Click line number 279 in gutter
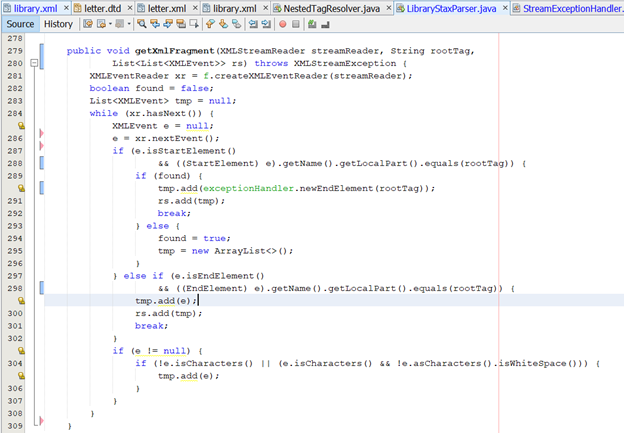Screen dimensions: 624x433 15,51
